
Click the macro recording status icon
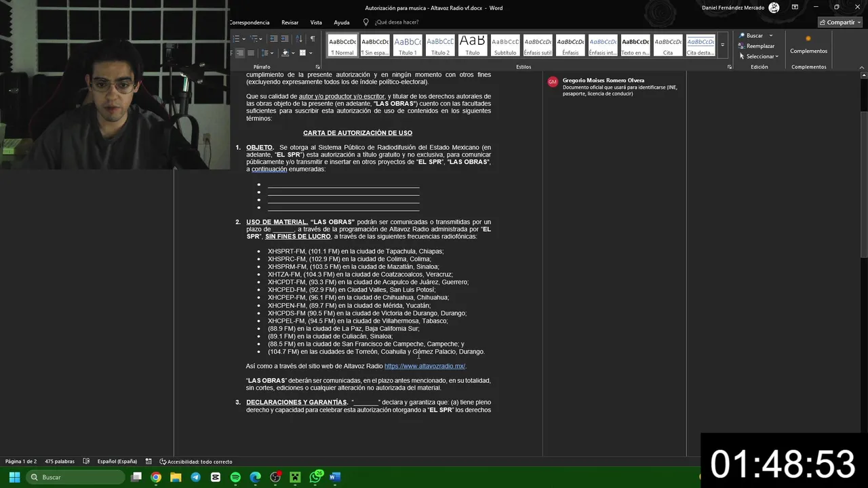tap(149, 462)
